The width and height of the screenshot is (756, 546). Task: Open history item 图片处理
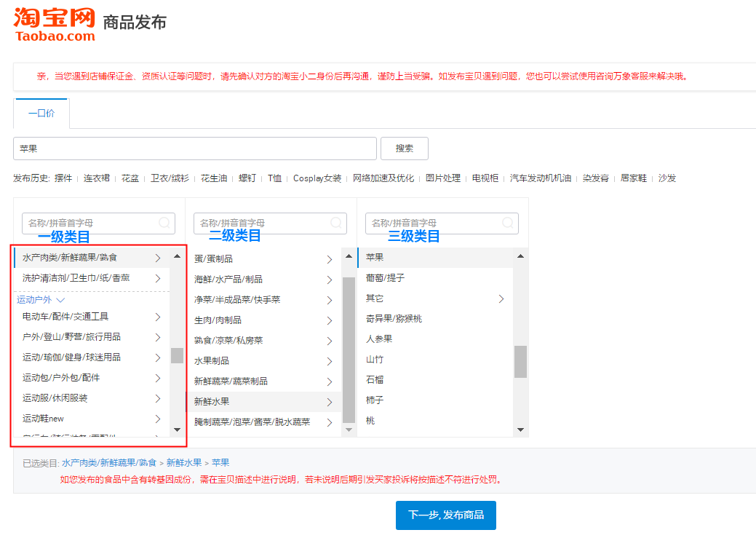(x=443, y=178)
